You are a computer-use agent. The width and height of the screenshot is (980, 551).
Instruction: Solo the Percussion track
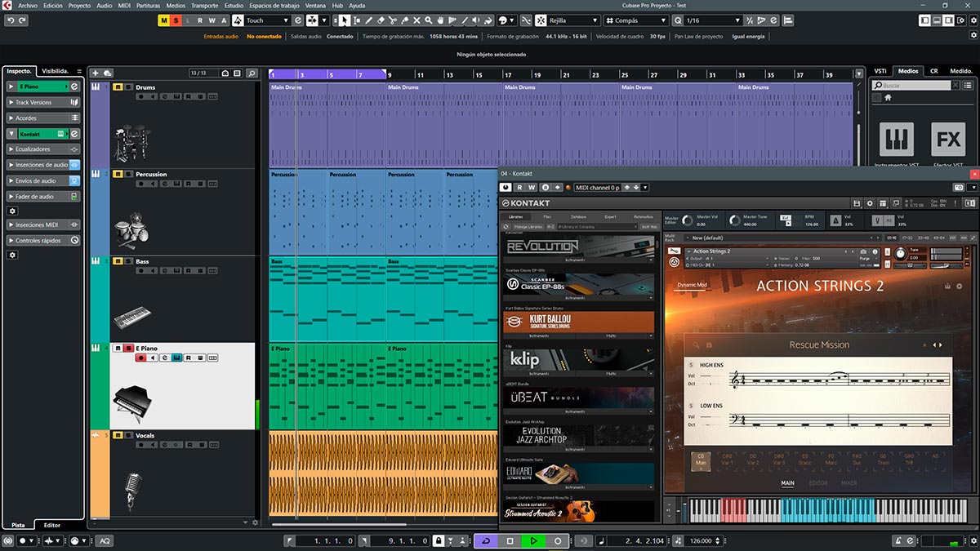(127, 174)
